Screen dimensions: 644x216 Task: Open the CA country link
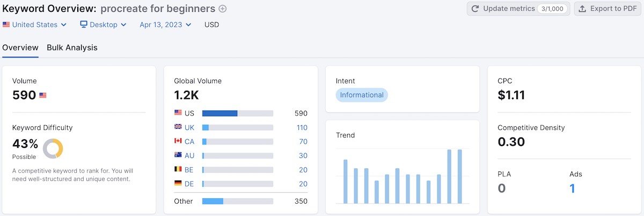click(x=189, y=141)
